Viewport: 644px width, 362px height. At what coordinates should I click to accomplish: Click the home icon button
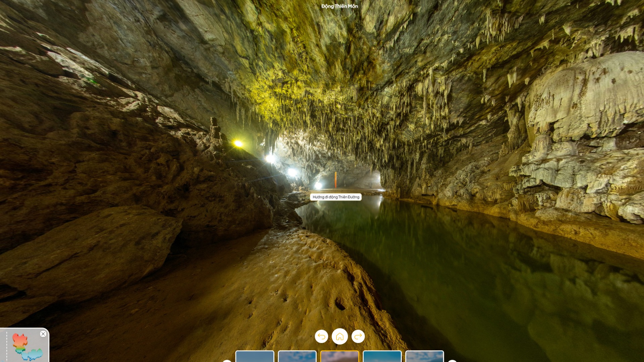coord(340,336)
